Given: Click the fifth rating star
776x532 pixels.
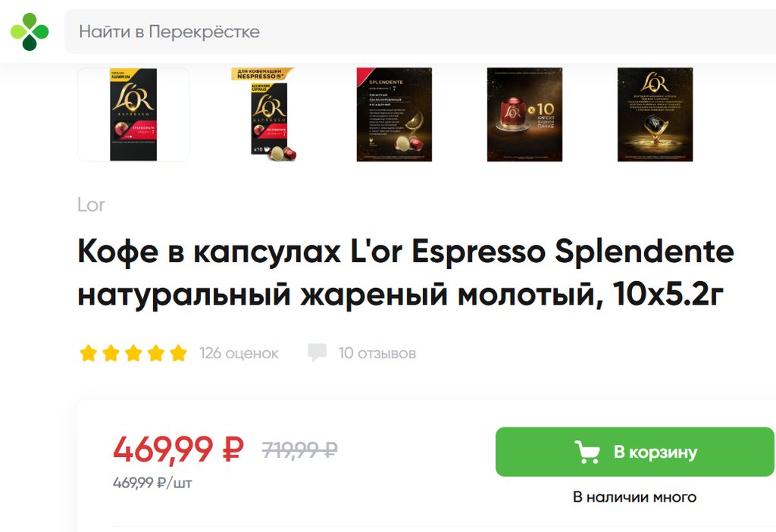Looking at the screenshot, I should 178,353.
